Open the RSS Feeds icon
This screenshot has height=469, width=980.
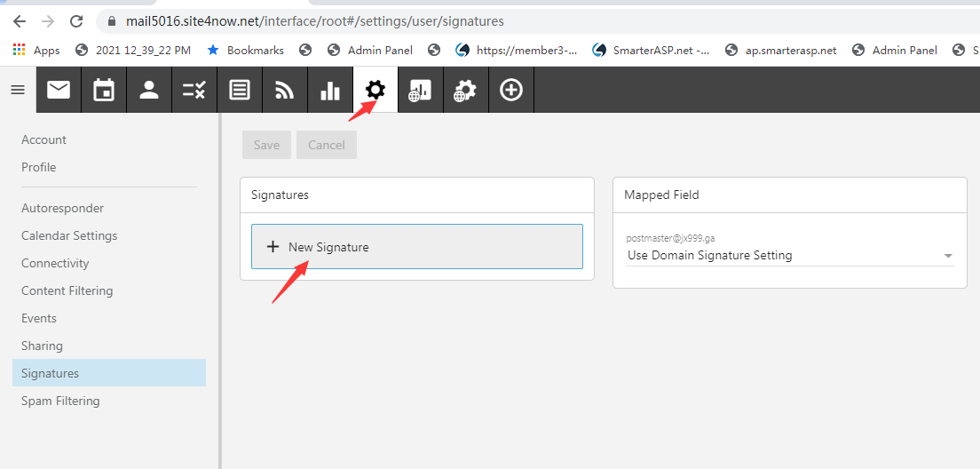pyautogui.click(x=285, y=90)
